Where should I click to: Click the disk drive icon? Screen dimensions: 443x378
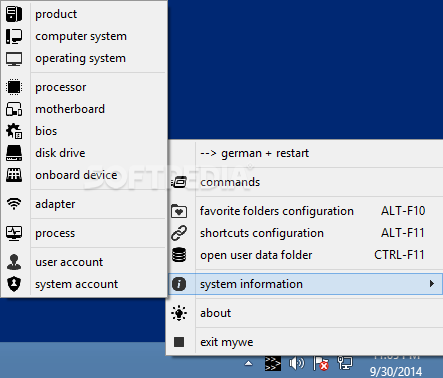(x=14, y=153)
